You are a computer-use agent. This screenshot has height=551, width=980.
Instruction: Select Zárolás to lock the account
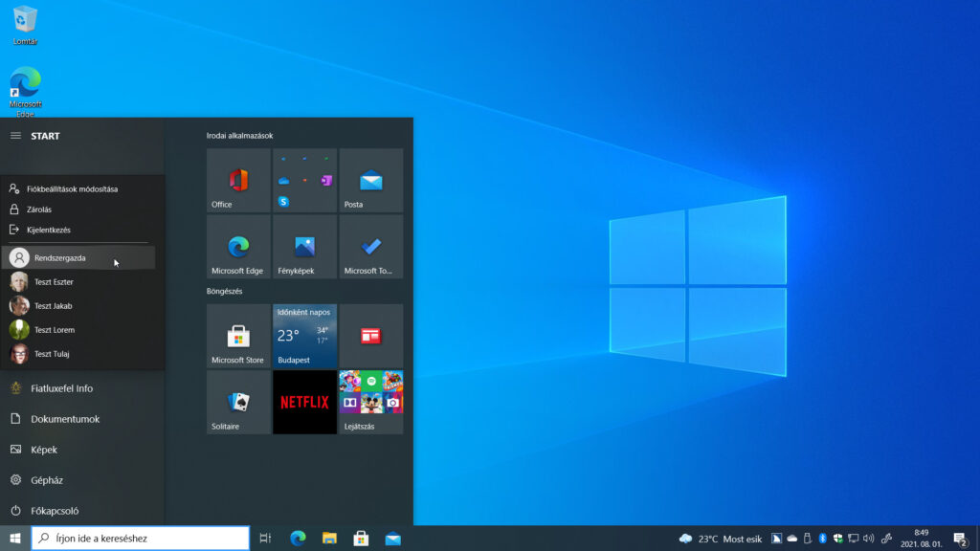point(38,209)
